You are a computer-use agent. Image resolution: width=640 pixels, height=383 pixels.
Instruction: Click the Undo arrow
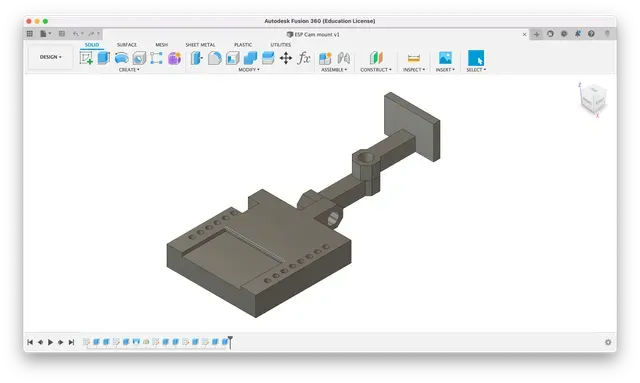tap(76, 34)
